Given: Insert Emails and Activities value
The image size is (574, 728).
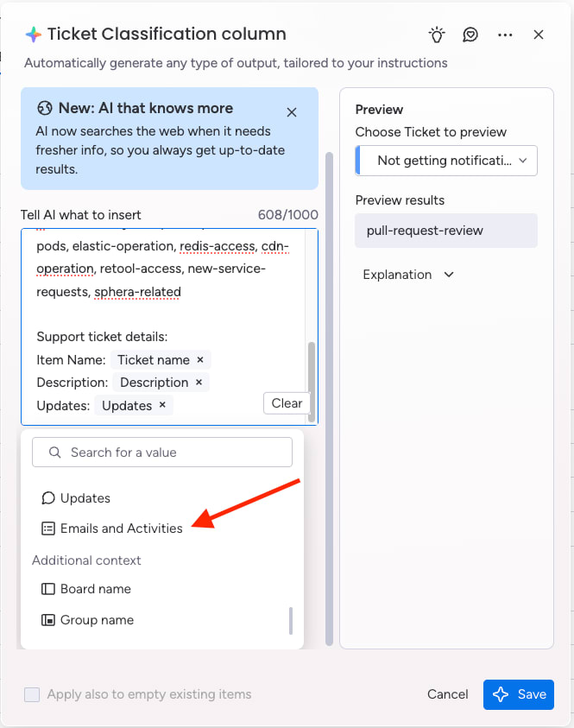Looking at the screenshot, I should click(x=112, y=529).
